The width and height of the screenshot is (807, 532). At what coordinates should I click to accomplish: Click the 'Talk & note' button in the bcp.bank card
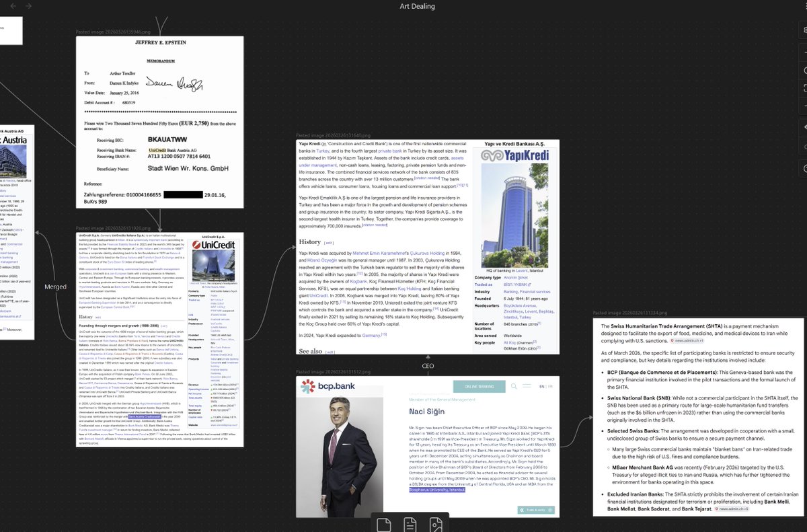(x=536, y=510)
